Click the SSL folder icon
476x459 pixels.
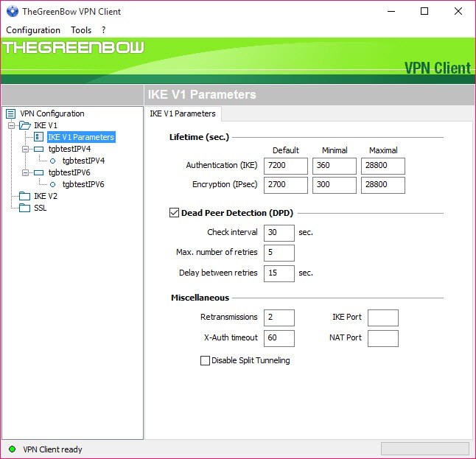pos(24,209)
